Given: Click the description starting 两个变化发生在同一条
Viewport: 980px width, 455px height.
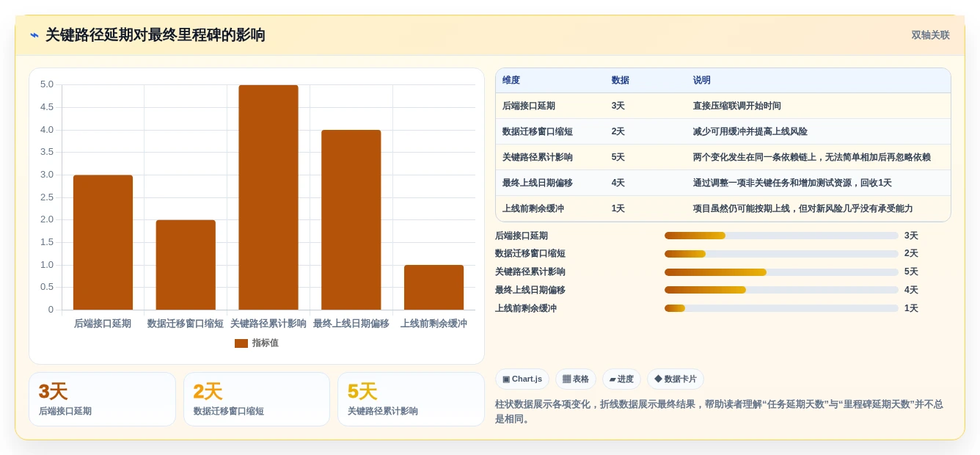Looking at the screenshot, I should coord(812,158).
